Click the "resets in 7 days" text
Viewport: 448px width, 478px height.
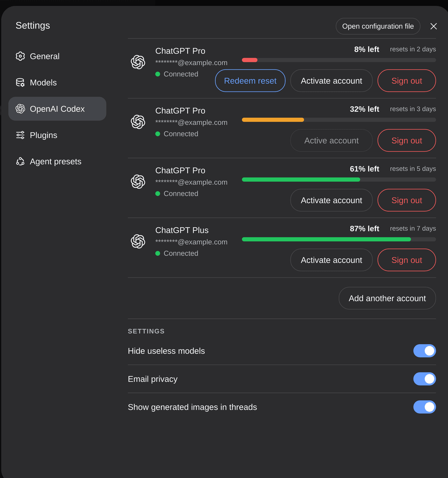click(413, 229)
